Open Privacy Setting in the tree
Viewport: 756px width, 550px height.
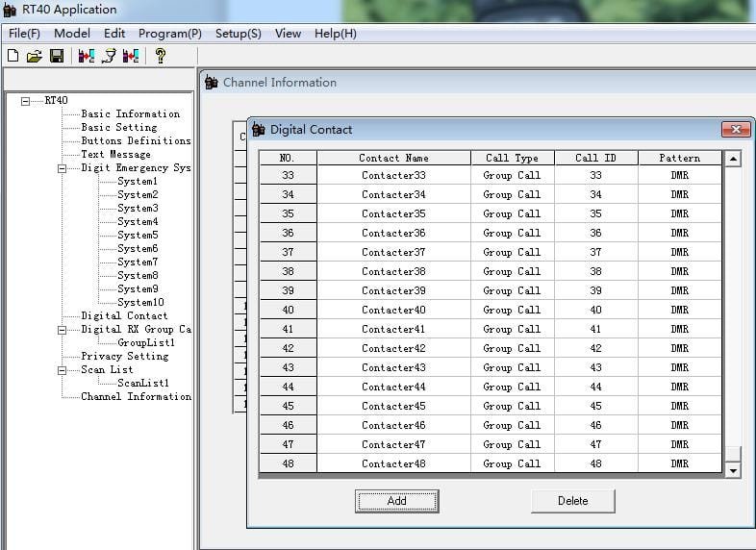click(124, 356)
